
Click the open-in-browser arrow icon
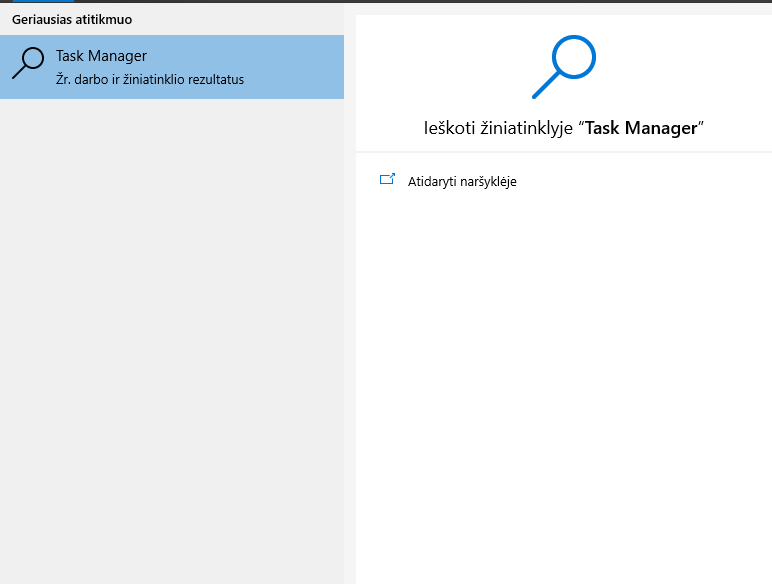387,179
